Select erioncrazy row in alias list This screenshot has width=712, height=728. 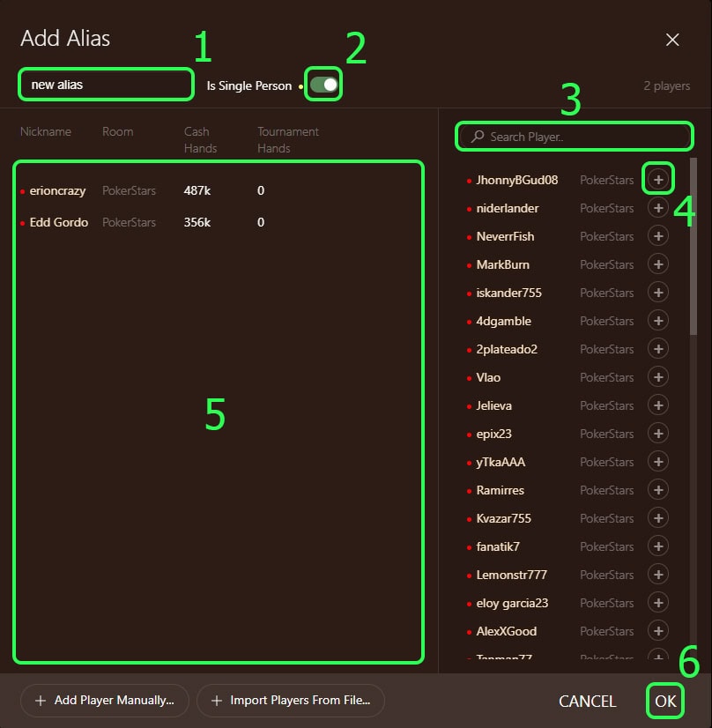[141, 190]
